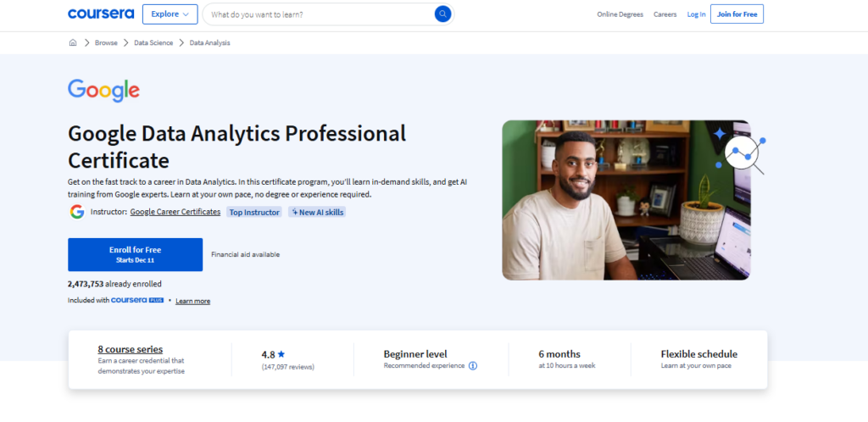Click the 4.8 rating star icon

tap(281, 354)
